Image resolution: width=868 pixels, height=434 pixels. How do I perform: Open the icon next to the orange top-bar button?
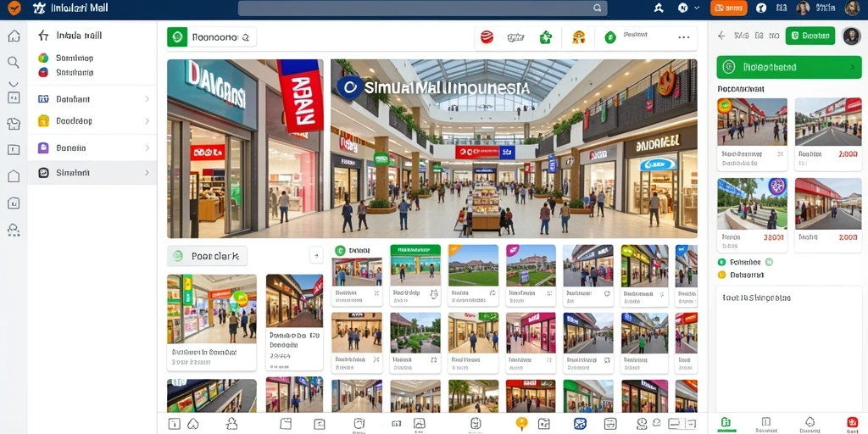point(761,8)
